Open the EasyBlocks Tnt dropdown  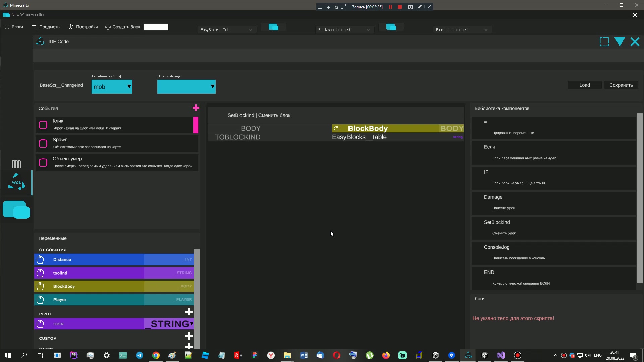227,30
